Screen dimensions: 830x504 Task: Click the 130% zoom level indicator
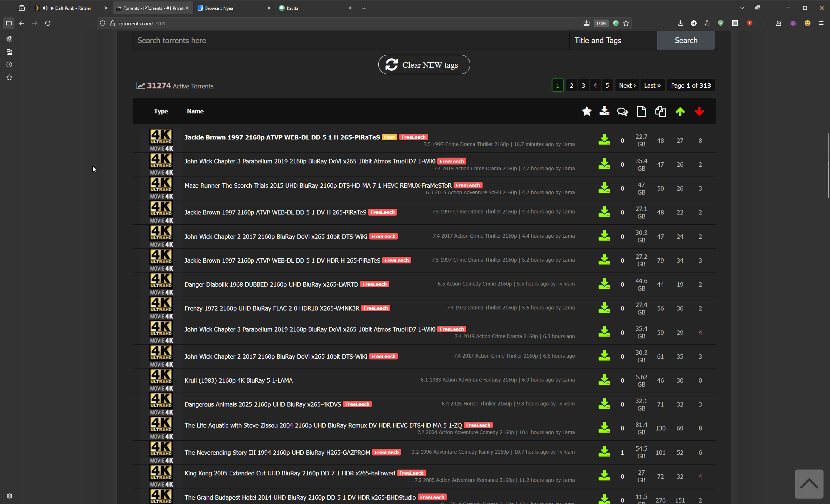point(601,23)
